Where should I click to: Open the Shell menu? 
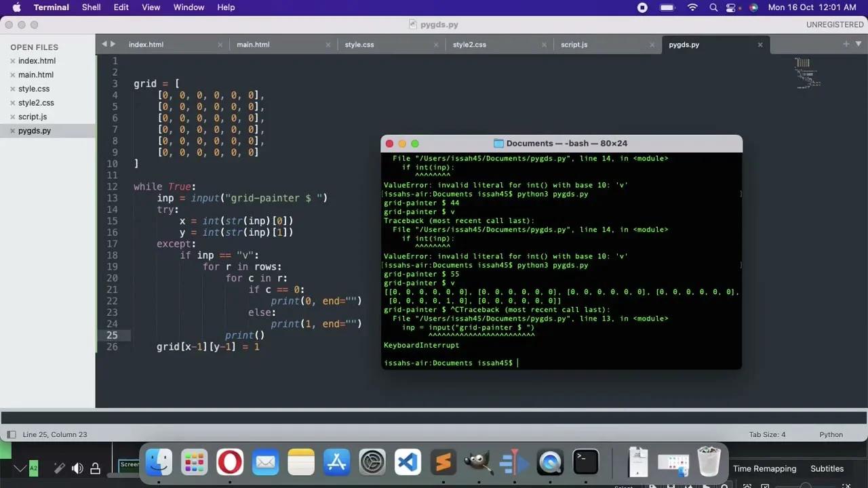[92, 7]
